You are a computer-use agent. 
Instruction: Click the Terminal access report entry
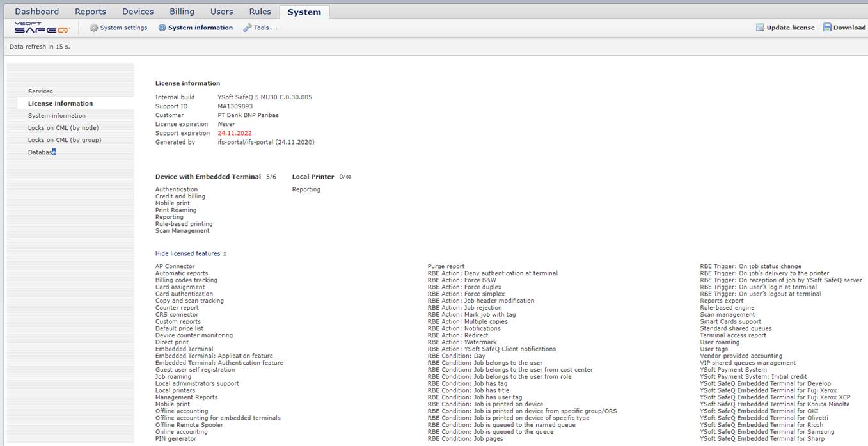point(733,335)
